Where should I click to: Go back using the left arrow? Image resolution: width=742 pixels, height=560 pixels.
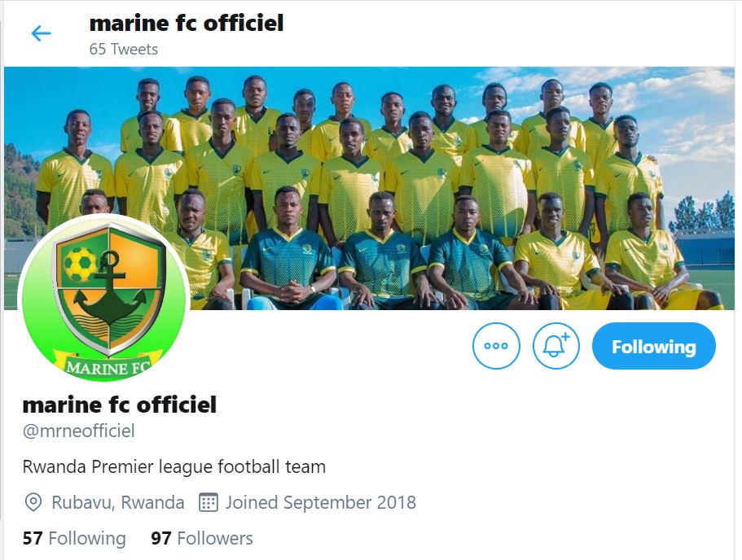pyautogui.click(x=41, y=33)
